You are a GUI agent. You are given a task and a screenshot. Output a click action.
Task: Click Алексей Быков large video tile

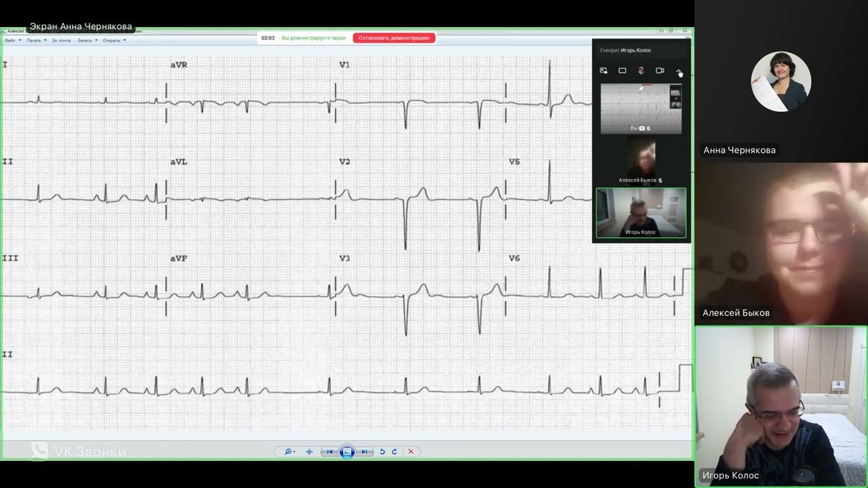(x=781, y=243)
